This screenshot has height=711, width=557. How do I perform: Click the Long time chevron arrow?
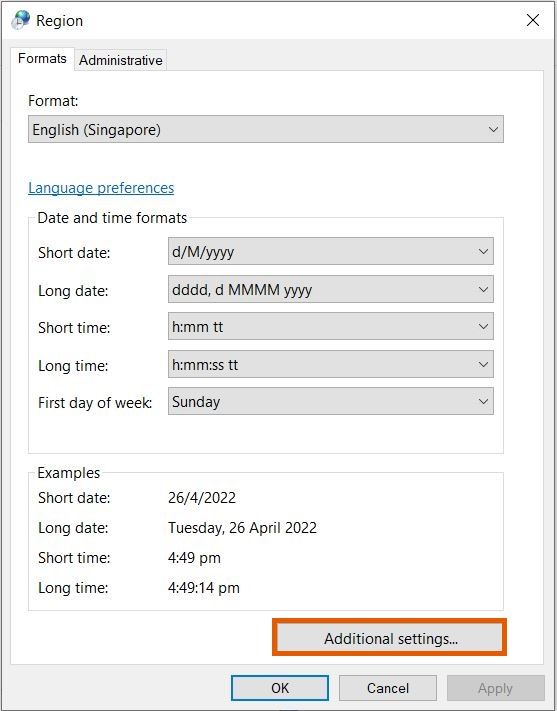(x=483, y=364)
